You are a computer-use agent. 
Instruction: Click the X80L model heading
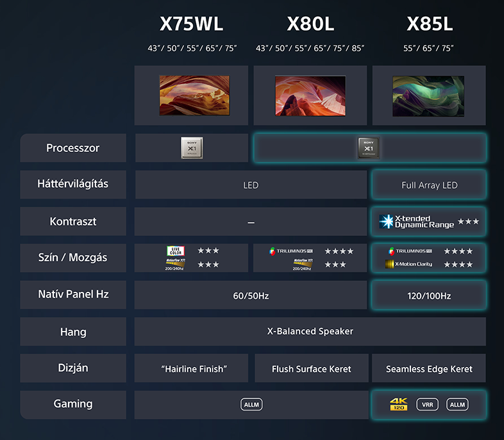pyautogui.click(x=310, y=24)
